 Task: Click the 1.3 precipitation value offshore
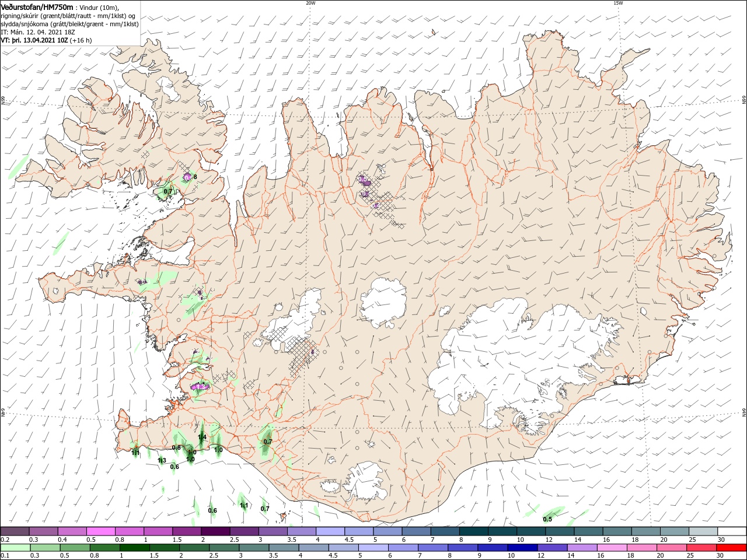tap(162, 461)
